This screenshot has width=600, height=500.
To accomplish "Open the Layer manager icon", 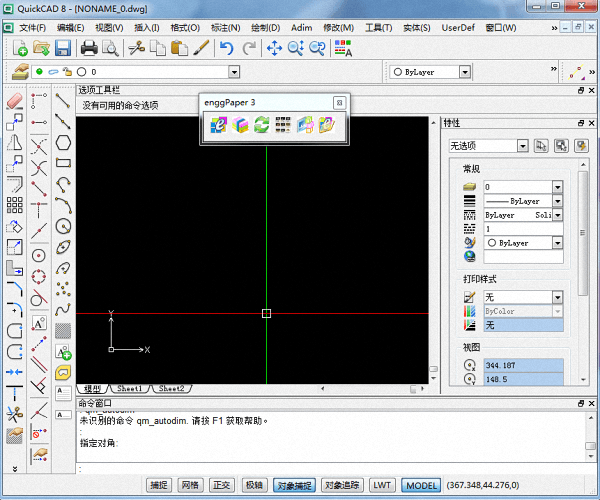I will [x=20, y=72].
